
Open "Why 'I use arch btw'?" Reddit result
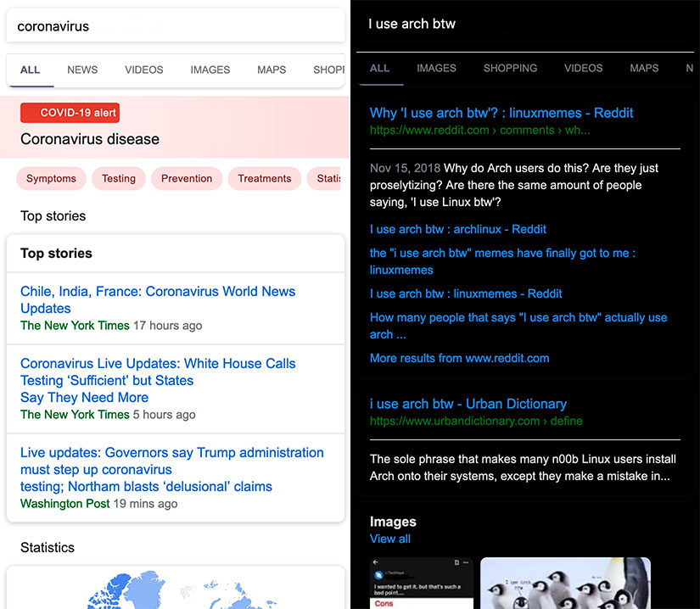click(501, 113)
